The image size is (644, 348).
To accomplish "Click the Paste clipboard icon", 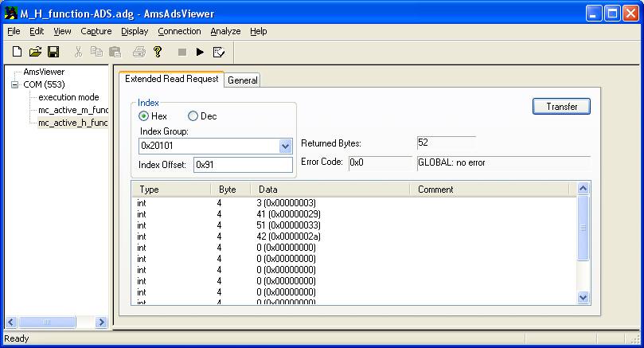I will coord(115,52).
